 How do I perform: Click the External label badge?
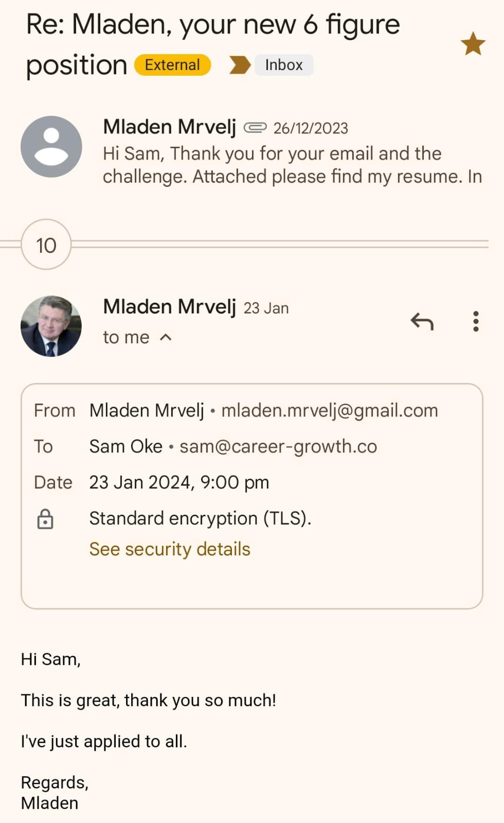tap(172, 65)
